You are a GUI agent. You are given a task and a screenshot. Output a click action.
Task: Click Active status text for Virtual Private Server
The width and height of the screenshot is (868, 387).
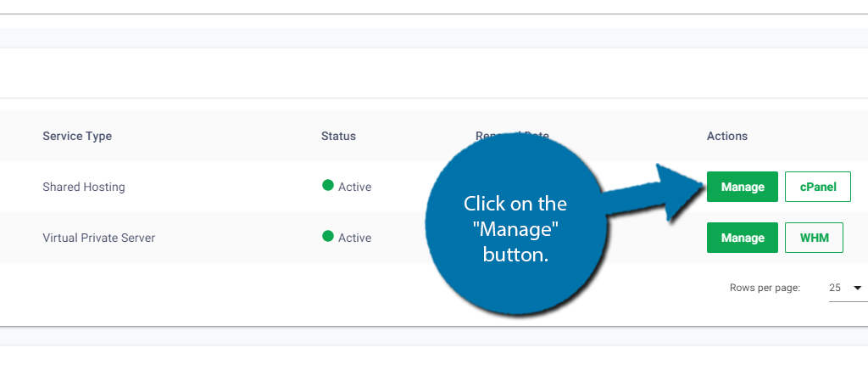355,238
